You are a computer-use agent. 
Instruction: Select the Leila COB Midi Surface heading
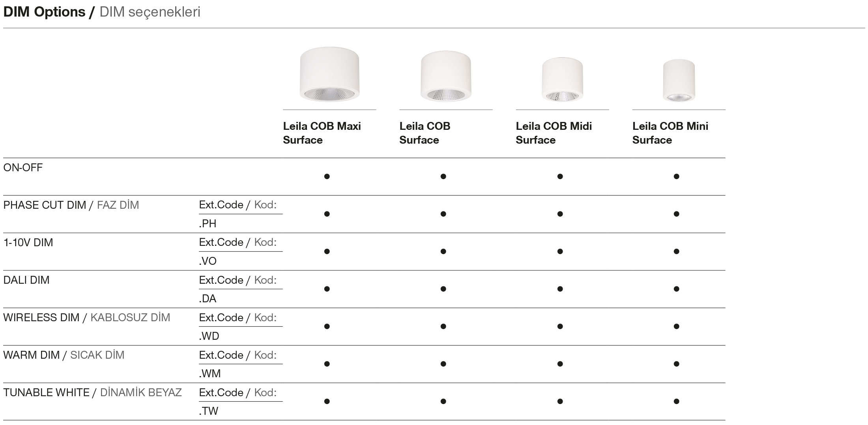click(x=554, y=133)
